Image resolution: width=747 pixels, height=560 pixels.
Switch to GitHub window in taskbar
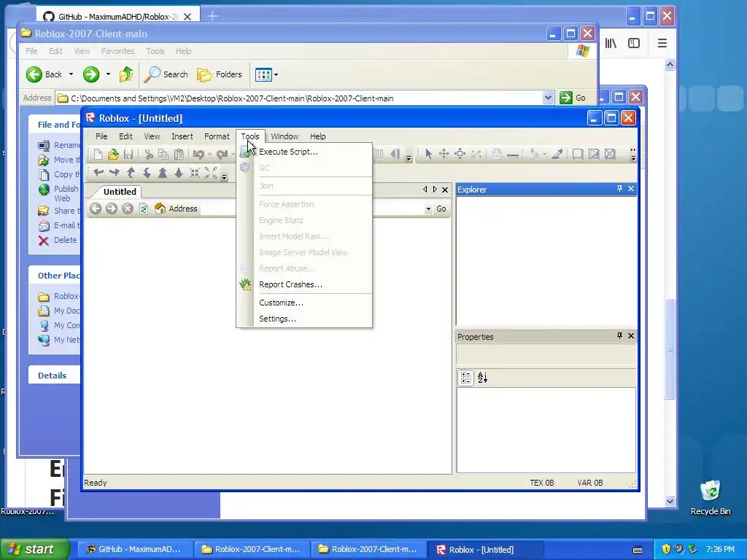[134, 549]
